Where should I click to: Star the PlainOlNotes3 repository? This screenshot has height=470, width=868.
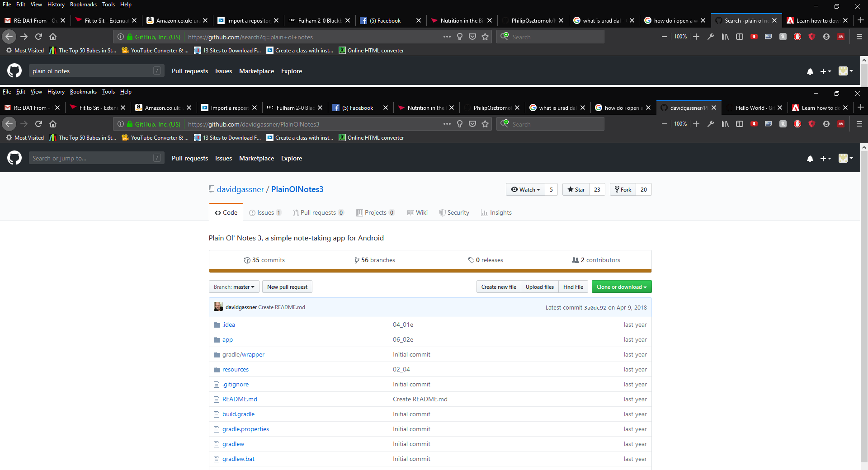(x=576, y=189)
